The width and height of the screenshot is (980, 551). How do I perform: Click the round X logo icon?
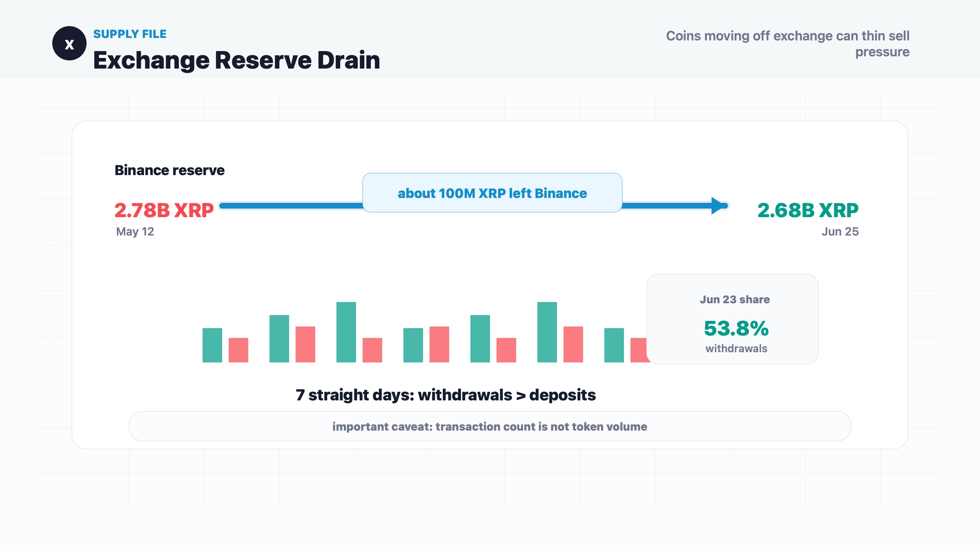point(69,43)
